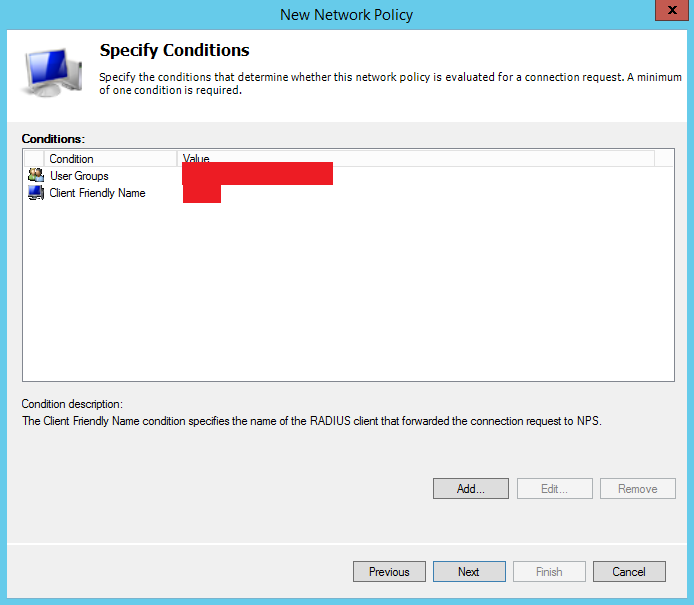Select the User Groups condition row

click(x=79, y=176)
